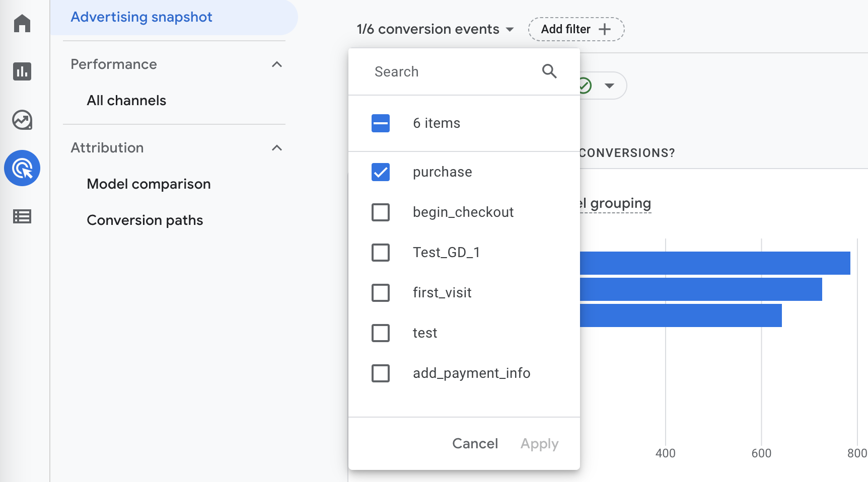The image size is (868, 482).
Task: Click the highlighted Advertising icon
Action: click(x=22, y=168)
